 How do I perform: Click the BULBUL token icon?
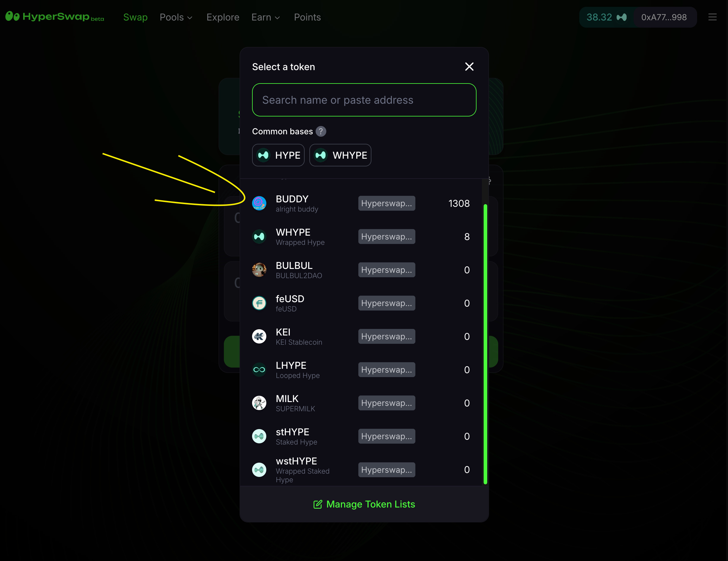(x=259, y=270)
